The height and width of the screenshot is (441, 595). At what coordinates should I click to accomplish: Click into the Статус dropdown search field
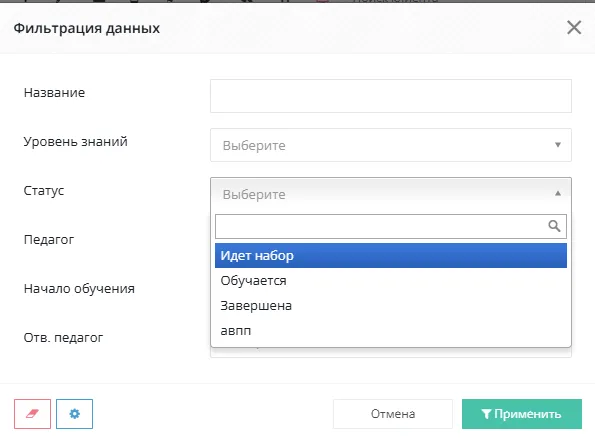391,226
